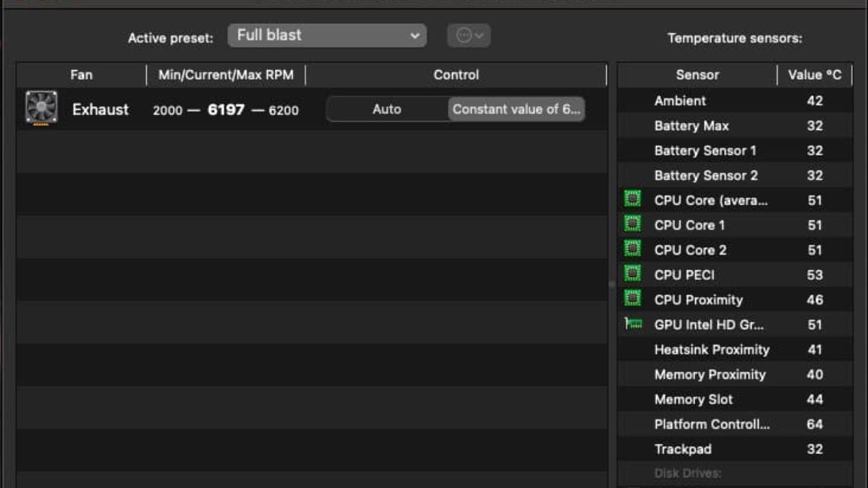This screenshot has width=868, height=488.
Task: Sort by the Value °C column header
Action: tap(814, 74)
